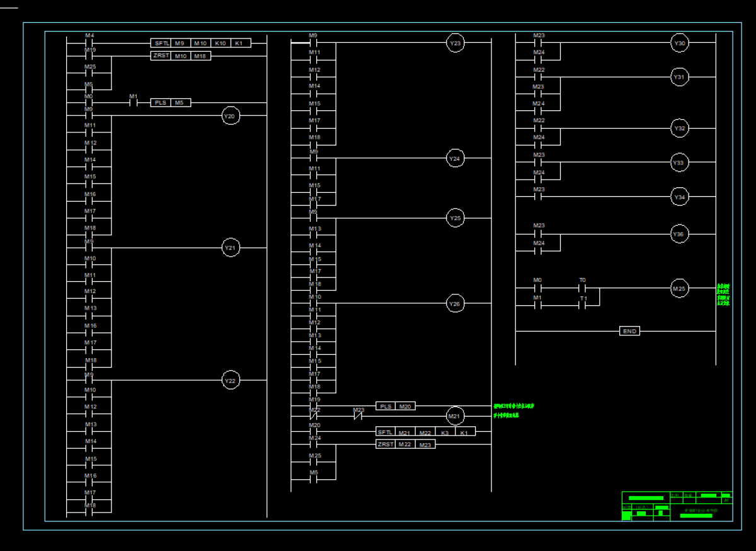Click the T1 timer contact
This screenshot has width=756, height=551.
(x=583, y=305)
